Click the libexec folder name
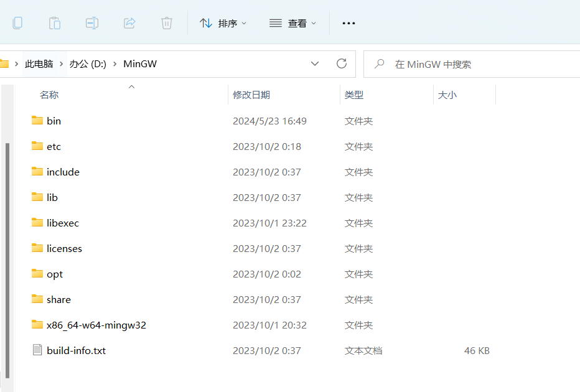Image resolution: width=580 pixels, height=392 pixels. pyautogui.click(x=62, y=223)
